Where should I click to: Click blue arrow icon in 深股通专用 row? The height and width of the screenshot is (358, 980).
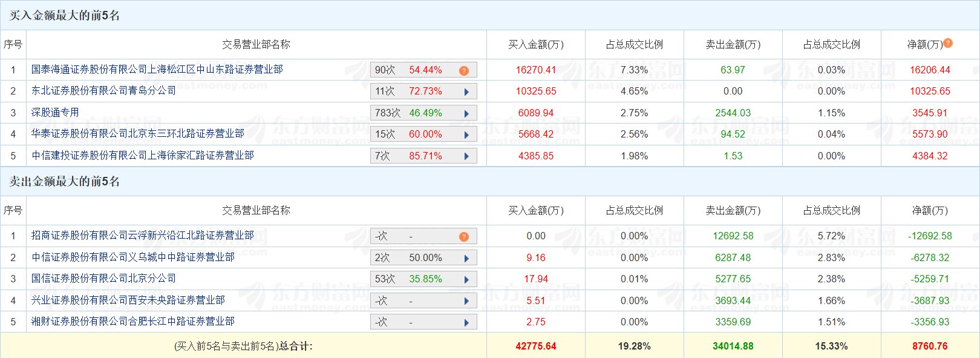(466, 113)
